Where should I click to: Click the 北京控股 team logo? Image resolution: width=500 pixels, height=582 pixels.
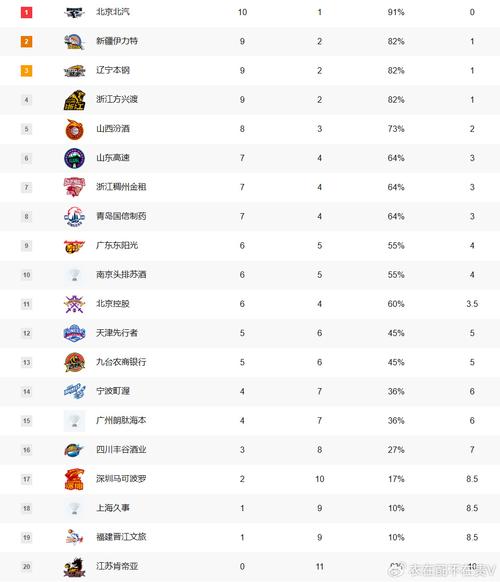tap(74, 304)
